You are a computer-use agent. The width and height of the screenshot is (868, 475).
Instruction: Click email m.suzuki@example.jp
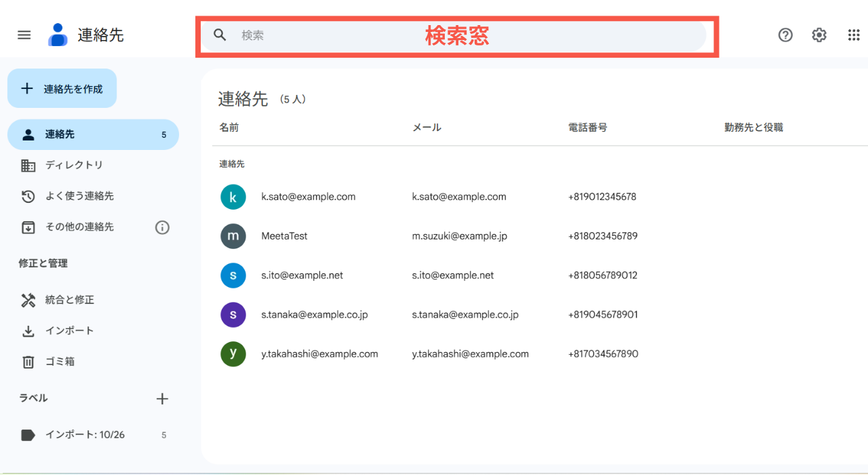click(460, 236)
